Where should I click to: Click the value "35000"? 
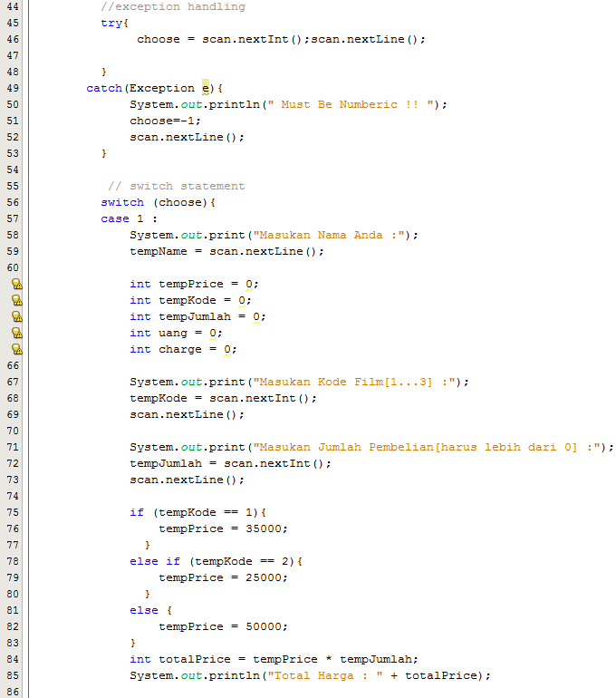[264, 528]
